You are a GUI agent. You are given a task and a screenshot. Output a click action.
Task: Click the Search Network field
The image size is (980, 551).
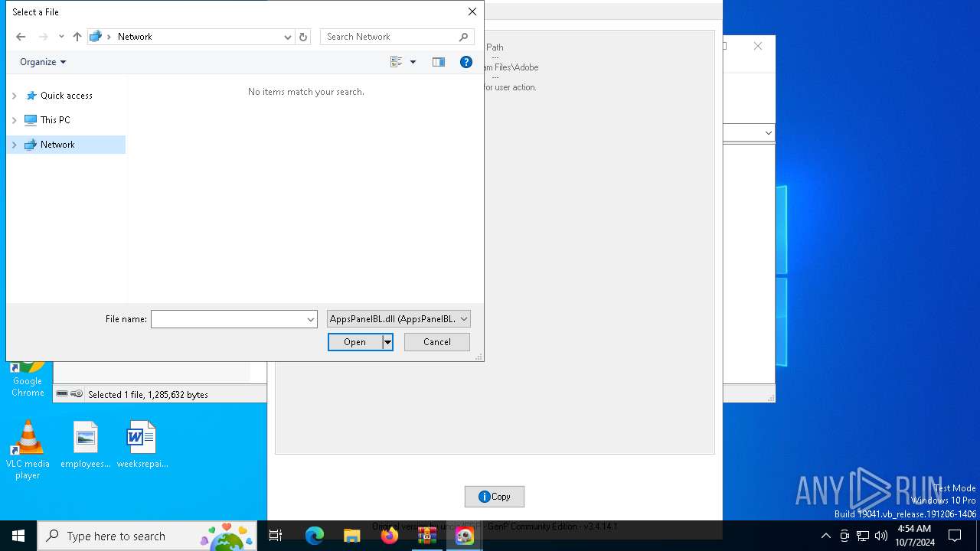[389, 37]
